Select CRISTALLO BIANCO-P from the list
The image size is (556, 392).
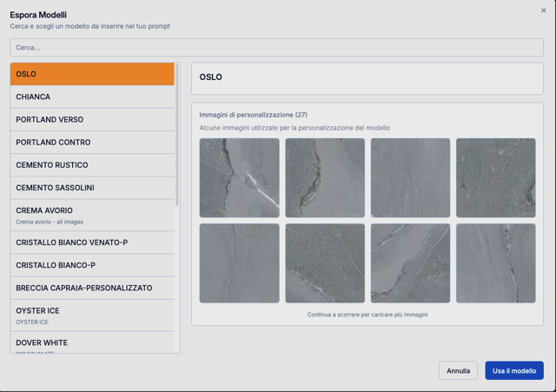click(x=92, y=265)
